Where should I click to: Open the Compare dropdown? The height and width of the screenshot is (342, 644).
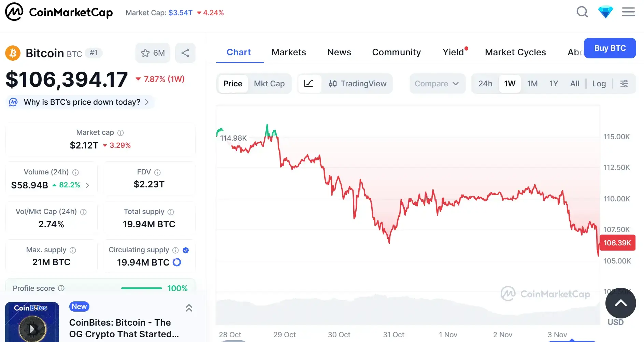coord(437,84)
